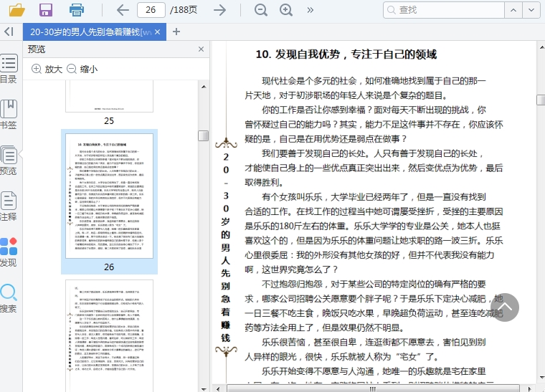Open the bookmarks sidebar panel
The height and width of the screenshot is (392, 545).
9,115
